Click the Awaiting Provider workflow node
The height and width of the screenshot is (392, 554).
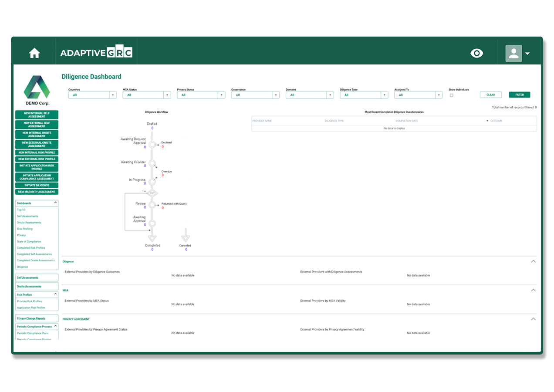[152, 163]
